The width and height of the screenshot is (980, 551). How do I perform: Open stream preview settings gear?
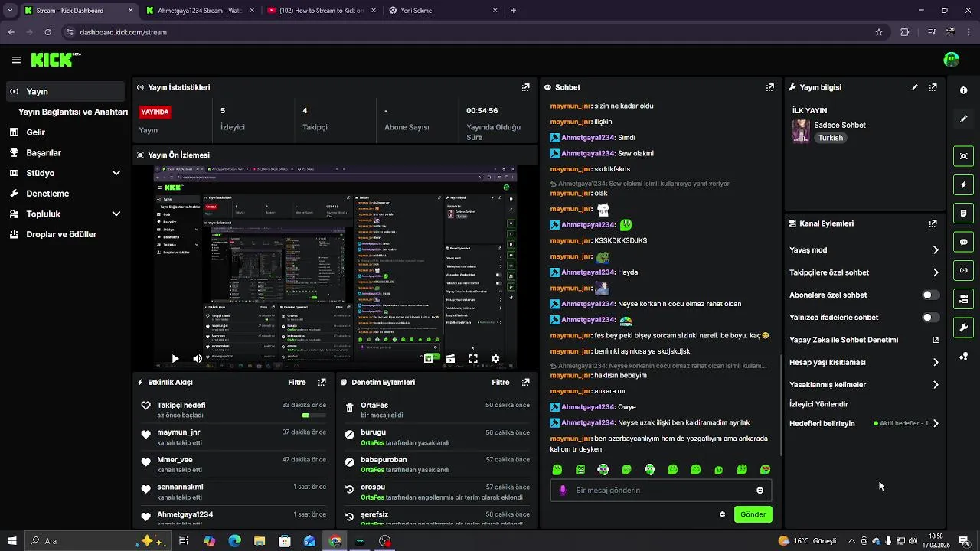[495, 358]
